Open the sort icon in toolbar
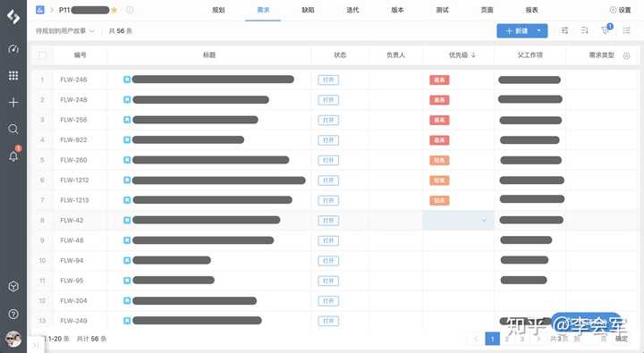 coord(584,30)
